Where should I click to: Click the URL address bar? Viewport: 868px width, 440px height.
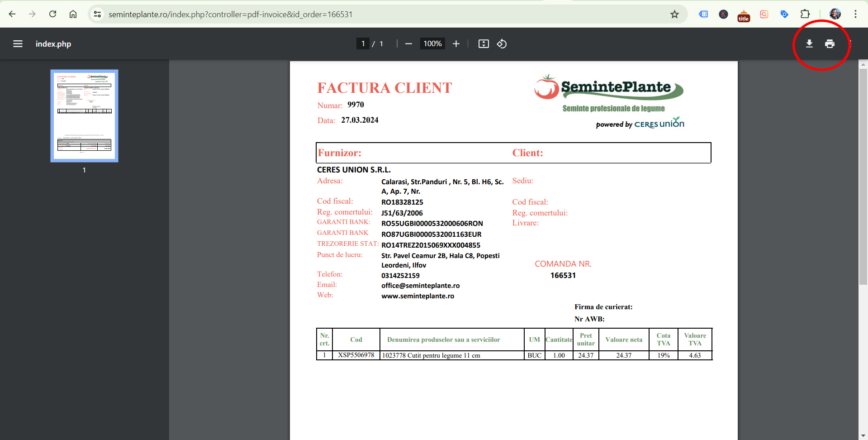click(384, 14)
